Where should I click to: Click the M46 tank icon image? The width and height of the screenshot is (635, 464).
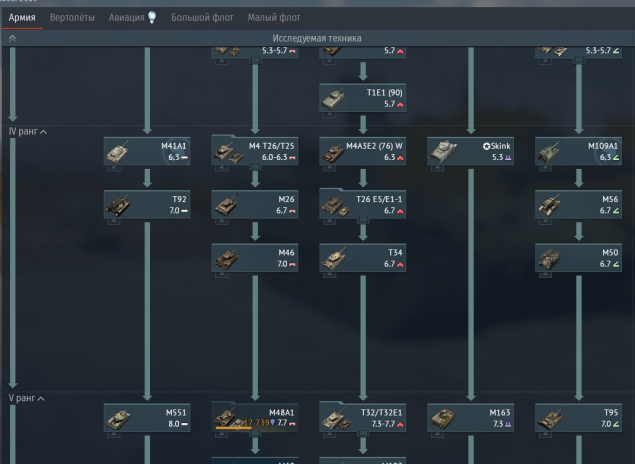[x=226, y=259]
